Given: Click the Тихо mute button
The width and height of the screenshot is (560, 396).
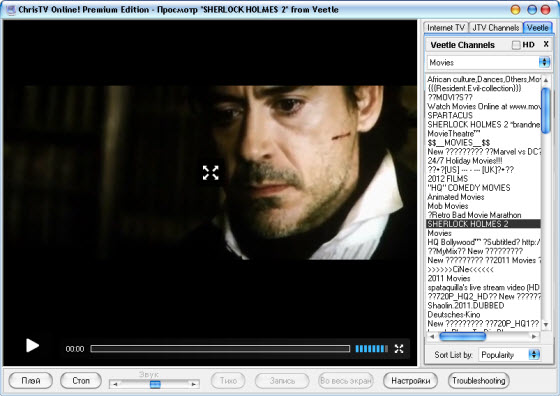Looking at the screenshot, I should pos(228,381).
